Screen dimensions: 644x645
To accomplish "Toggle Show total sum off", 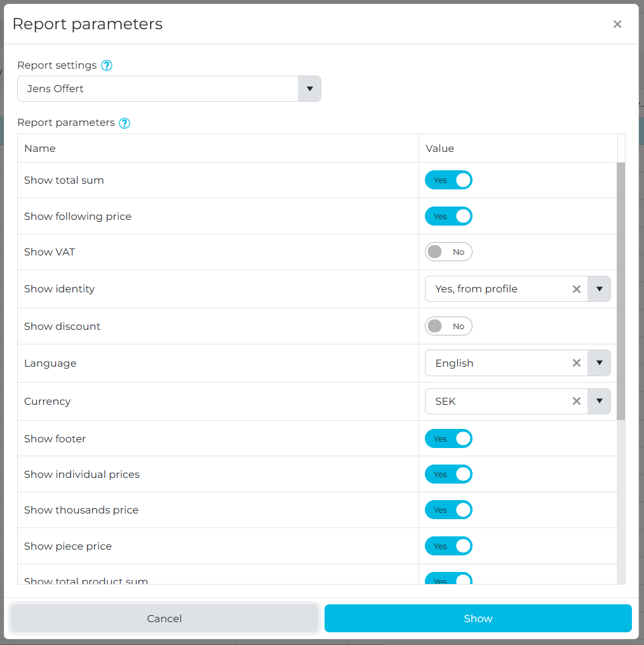I will tap(448, 180).
